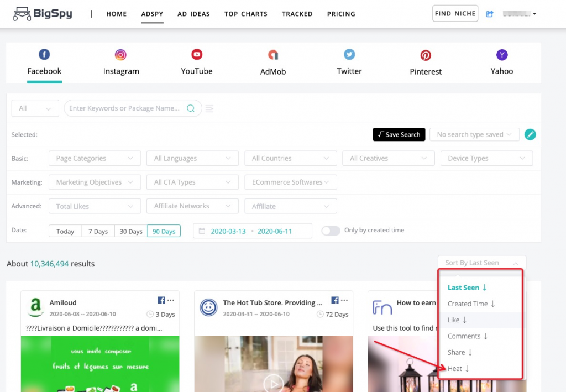
Task: Click the teal pencil edit icon
Action: click(x=530, y=135)
